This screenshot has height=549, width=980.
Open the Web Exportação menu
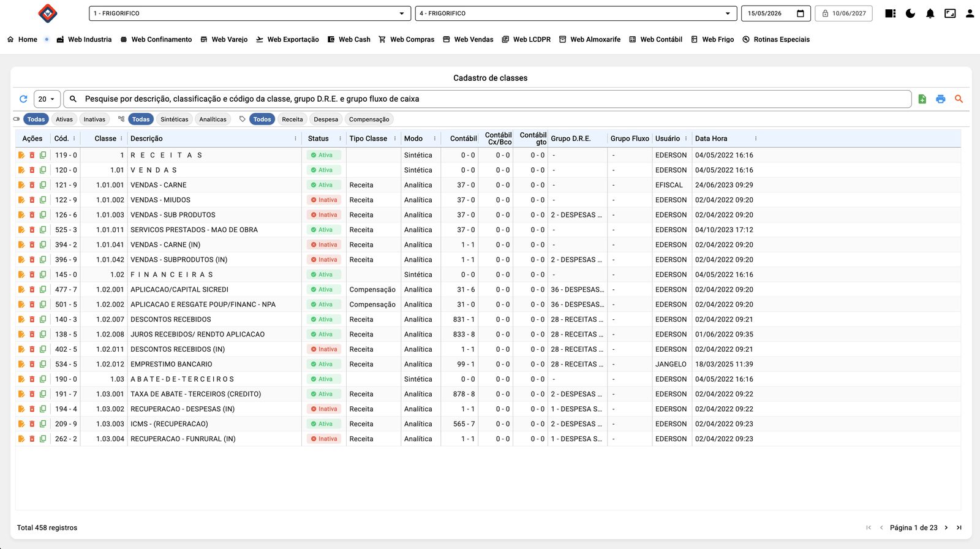[x=287, y=39]
